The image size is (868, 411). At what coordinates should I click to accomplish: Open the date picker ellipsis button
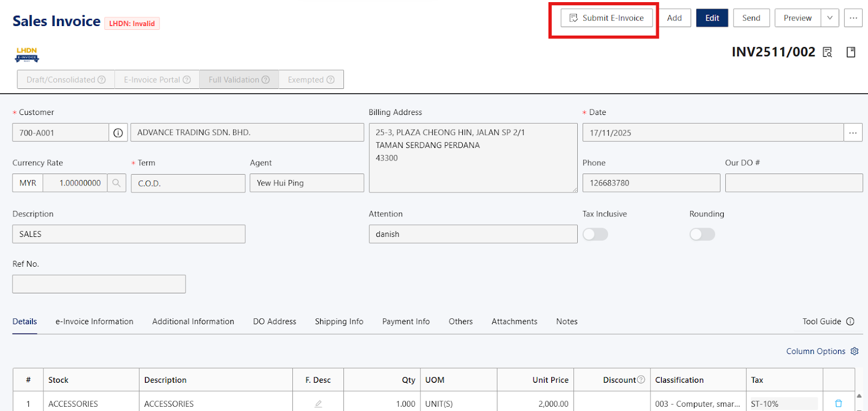click(853, 133)
